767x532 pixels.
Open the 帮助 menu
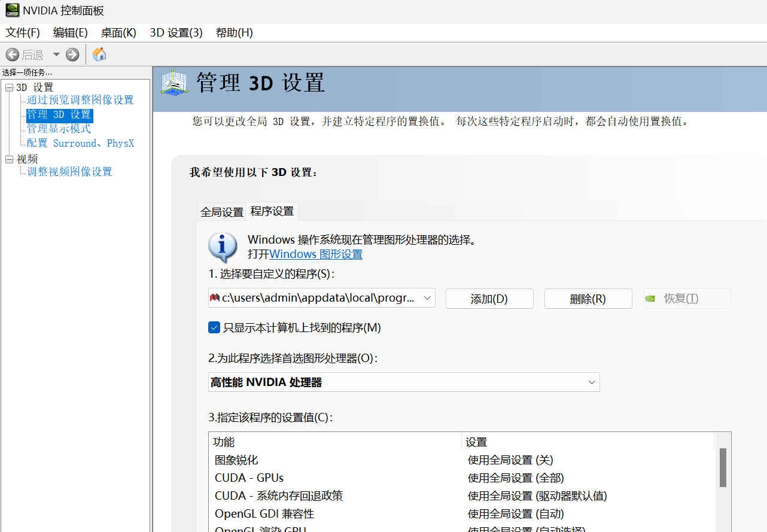click(234, 33)
